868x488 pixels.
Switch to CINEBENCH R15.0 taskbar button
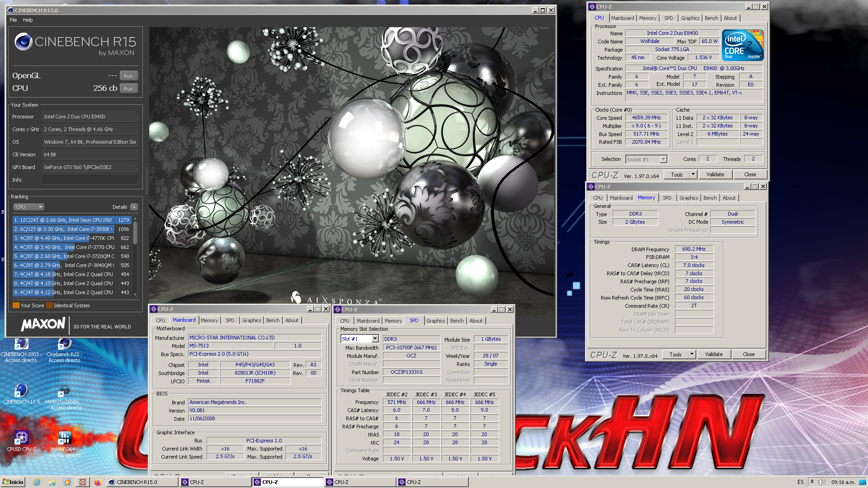142,482
